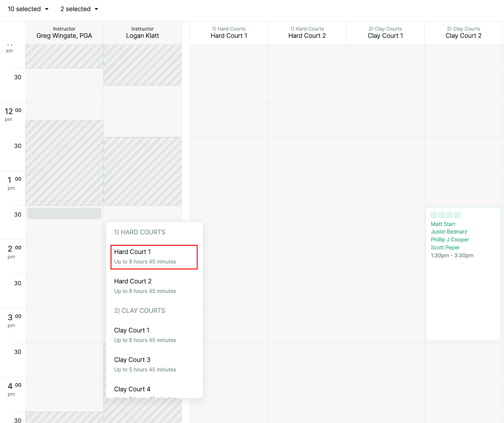Click Logan Klatt instructor header
Screen dimensions: 504x423
(142, 33)
